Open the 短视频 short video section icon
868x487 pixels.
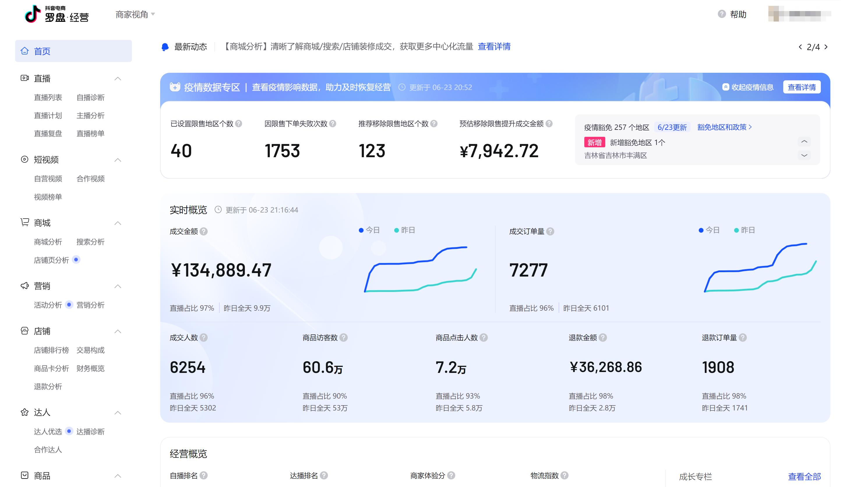(x=24, y=160)
